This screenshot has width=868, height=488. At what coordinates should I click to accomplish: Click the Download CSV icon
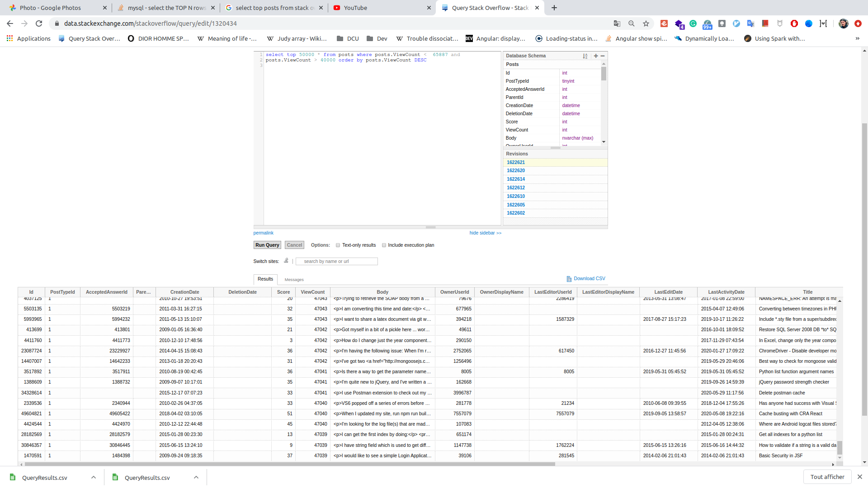pos(569,278)
